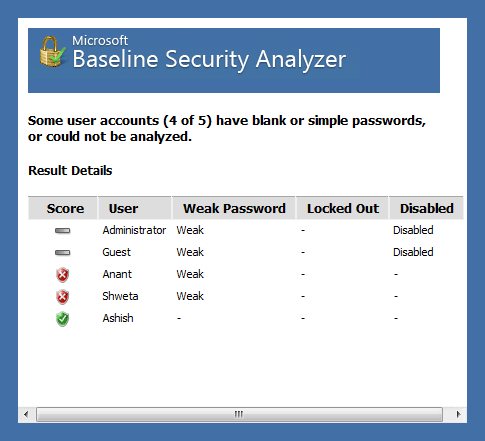
Task: Click the padlock logo icon in banner
Action: coord(52,52)
